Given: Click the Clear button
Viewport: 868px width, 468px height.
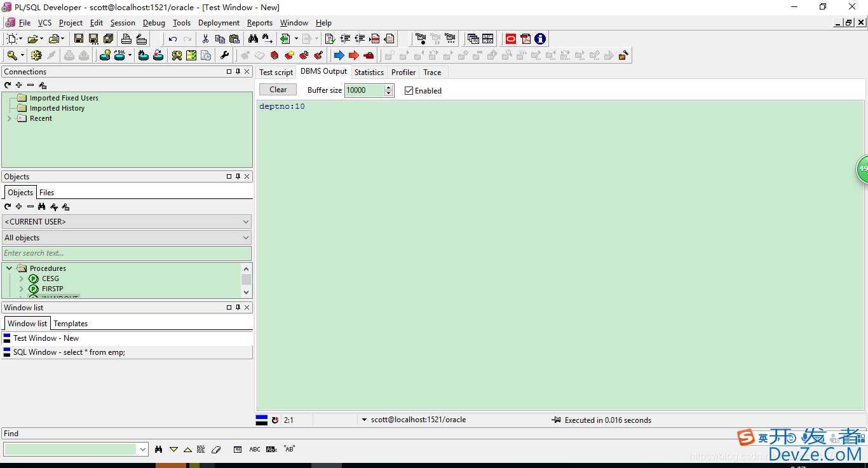Looking at the screenshot, I should tap(278, 90).
